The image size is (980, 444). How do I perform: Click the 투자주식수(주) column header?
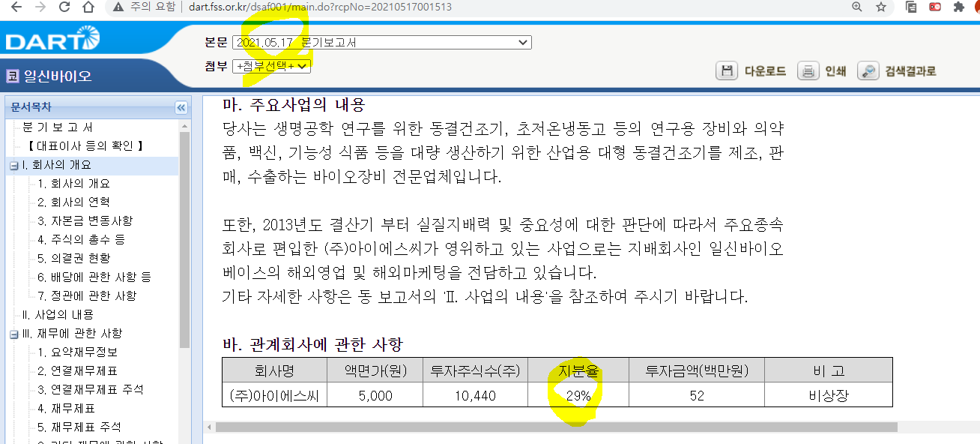(476, 370)
